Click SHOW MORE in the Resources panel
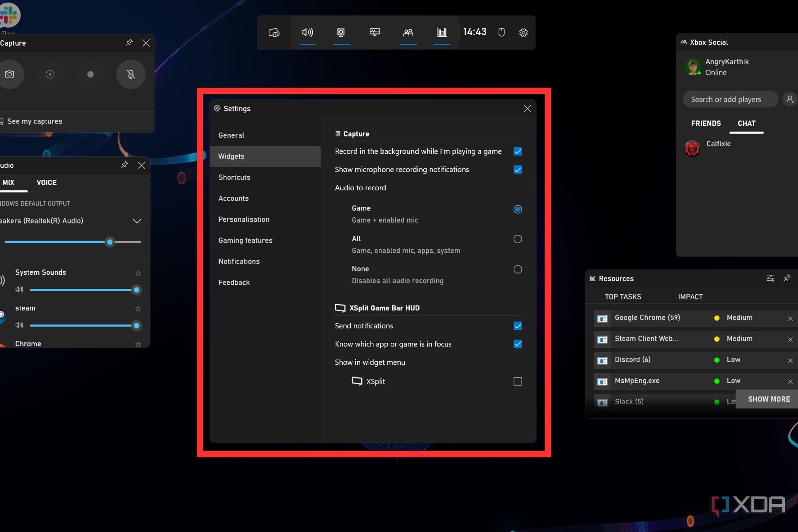 769,399
